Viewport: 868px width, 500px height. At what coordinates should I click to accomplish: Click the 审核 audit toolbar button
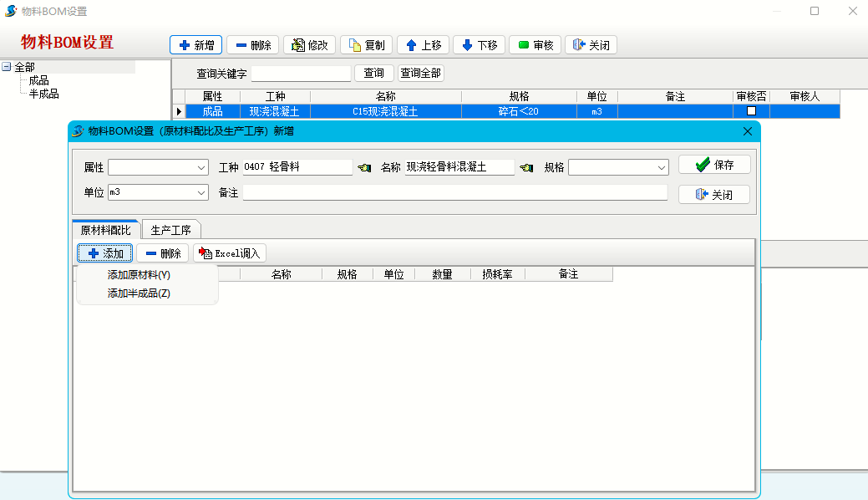pyautogui.click(x=536, y=45)
